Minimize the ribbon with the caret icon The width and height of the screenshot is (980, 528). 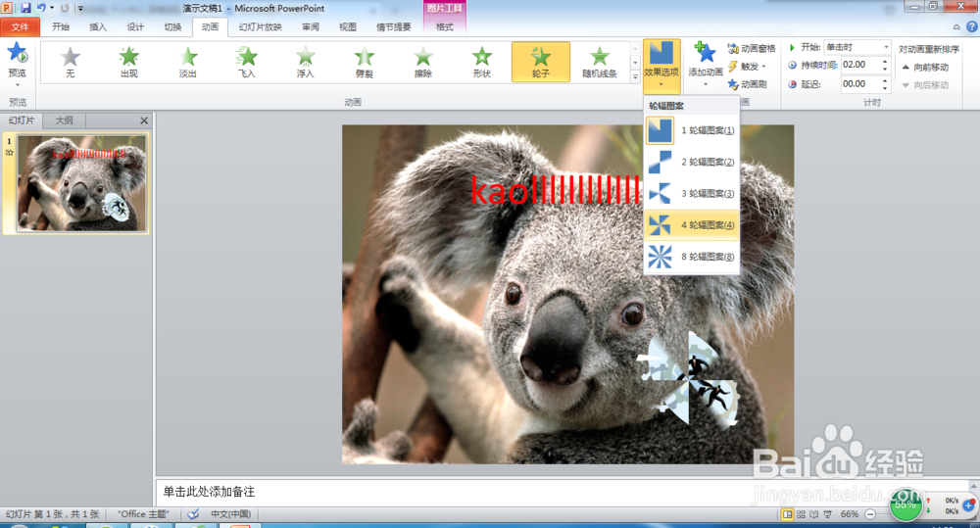tap(956, 26)
